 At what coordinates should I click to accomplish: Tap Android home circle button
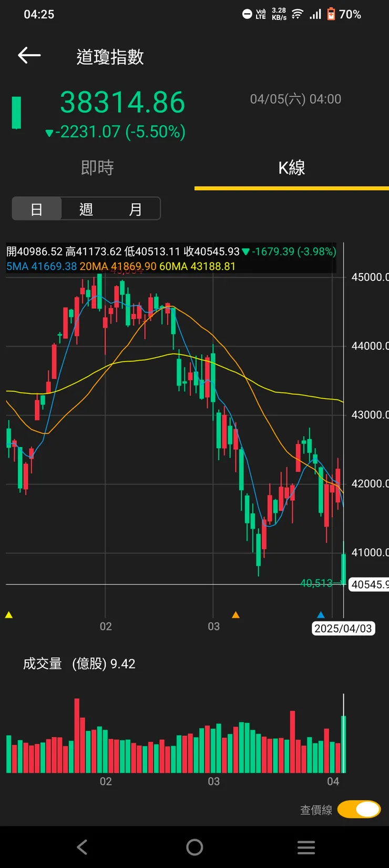pos(194,847)
